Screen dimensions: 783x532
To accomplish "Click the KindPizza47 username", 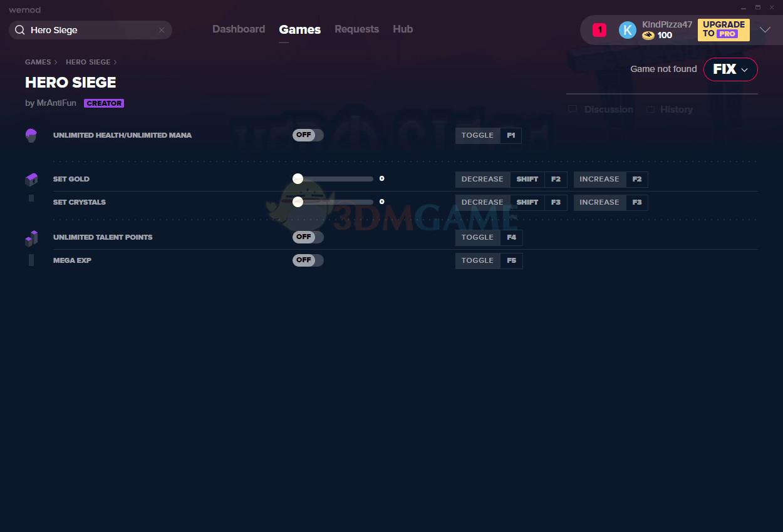I will pyautogui.click(x=667, y=24).
